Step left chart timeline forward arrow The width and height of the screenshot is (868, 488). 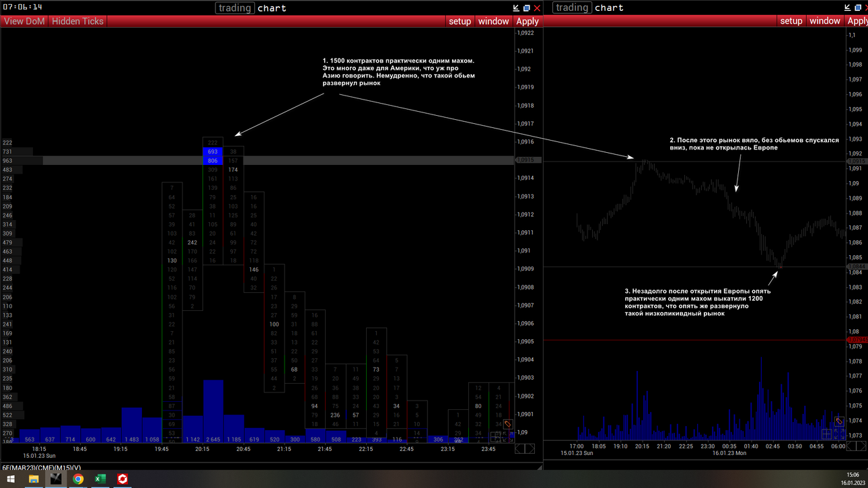(x=530, y=448)
